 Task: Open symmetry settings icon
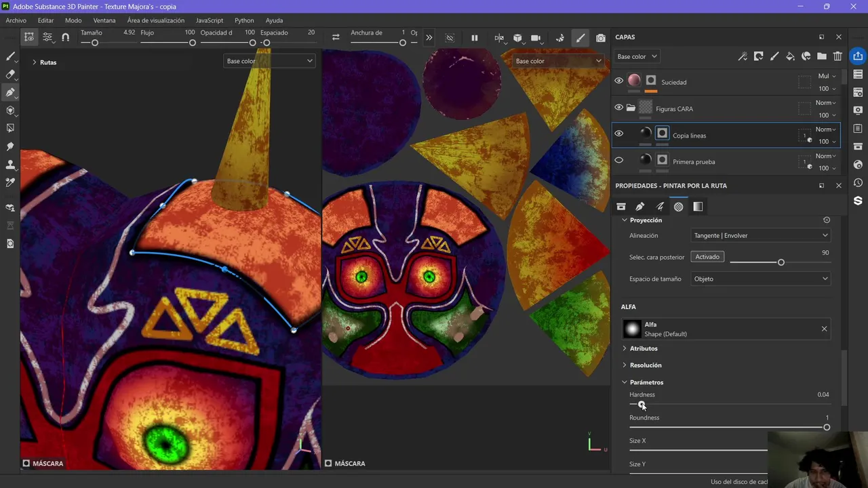point(500,39)
